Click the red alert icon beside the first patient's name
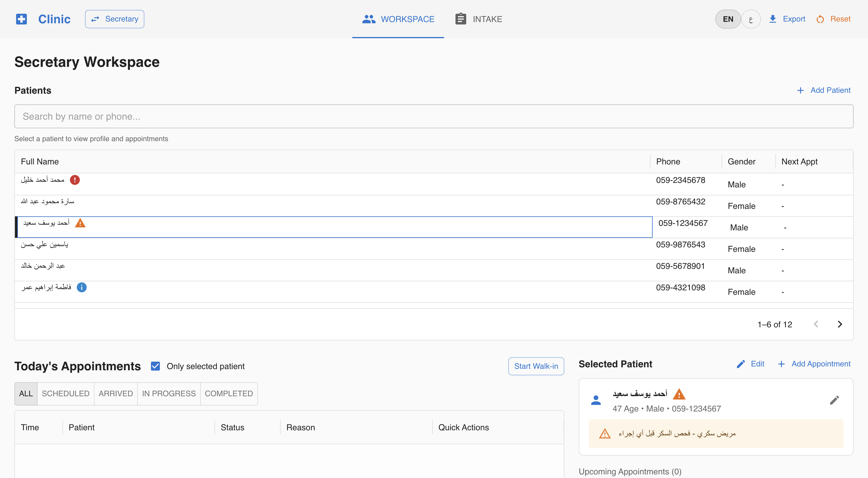This screenshot has width=868, height=478. coord(75,180)
